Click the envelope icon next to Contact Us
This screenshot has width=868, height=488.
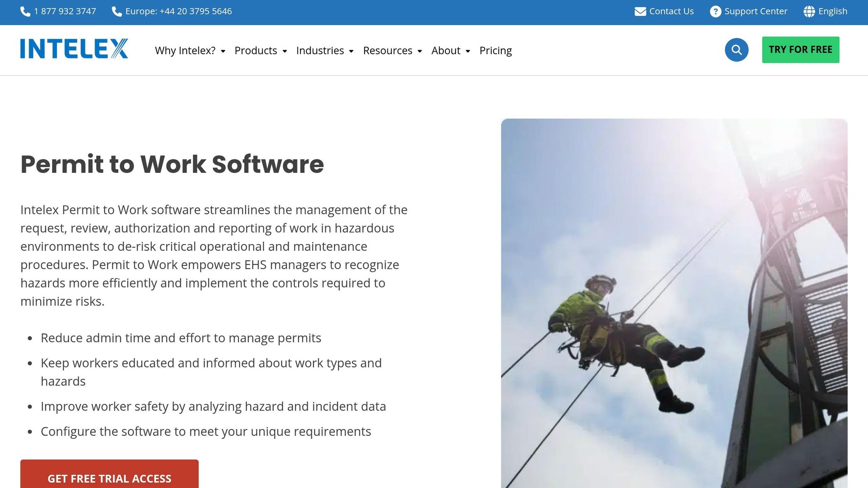tap(640, 11)
